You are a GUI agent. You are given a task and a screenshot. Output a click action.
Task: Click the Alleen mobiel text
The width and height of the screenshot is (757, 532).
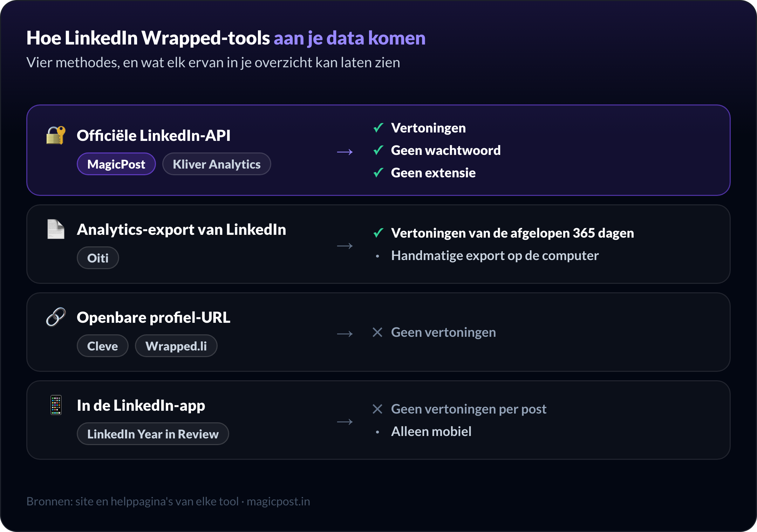point(431,431)
